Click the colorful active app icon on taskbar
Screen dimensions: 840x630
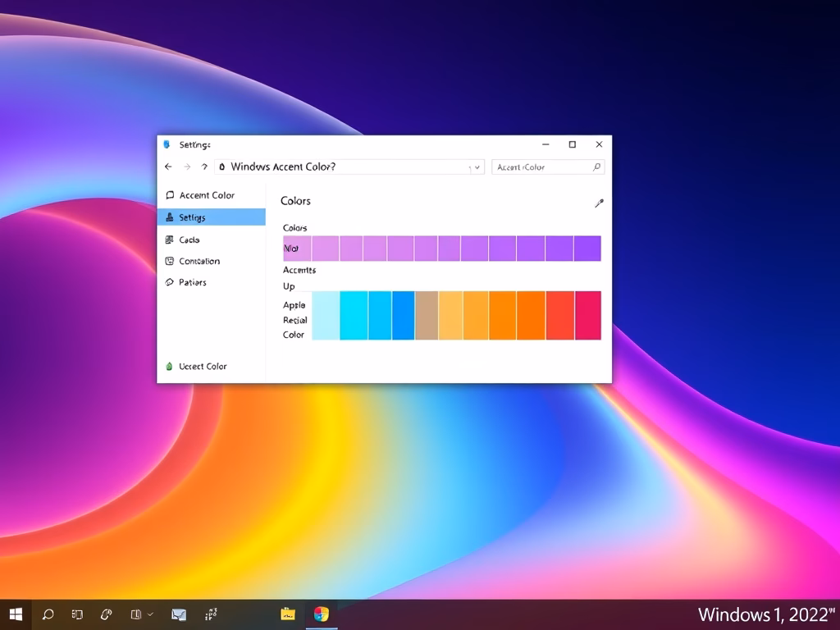click(321, 614)
